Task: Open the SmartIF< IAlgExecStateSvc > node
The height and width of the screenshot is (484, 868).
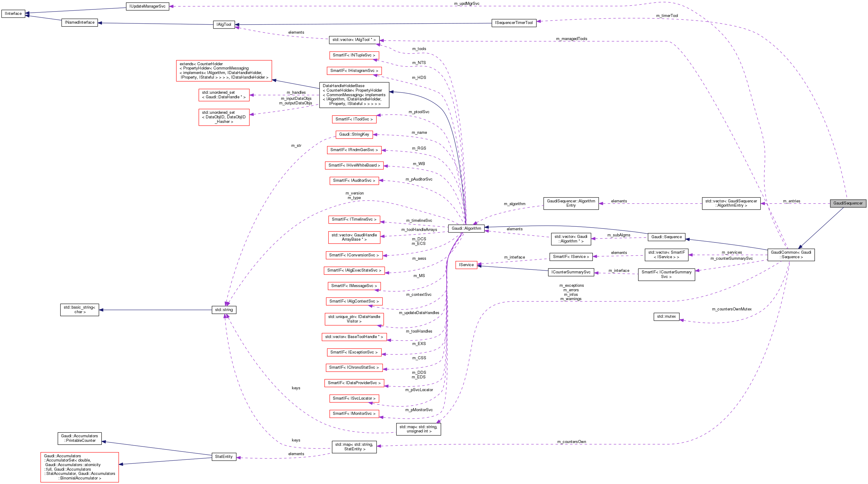Action: [354, 271]
